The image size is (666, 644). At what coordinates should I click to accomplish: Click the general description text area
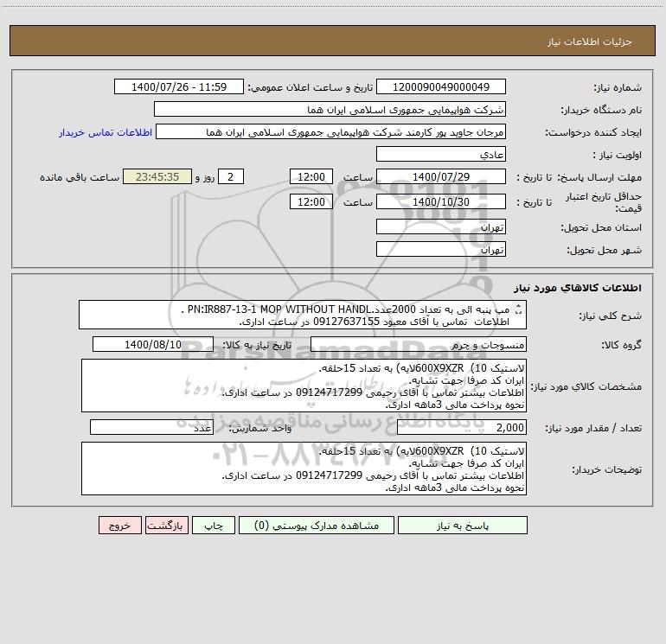tap(303, 315)
